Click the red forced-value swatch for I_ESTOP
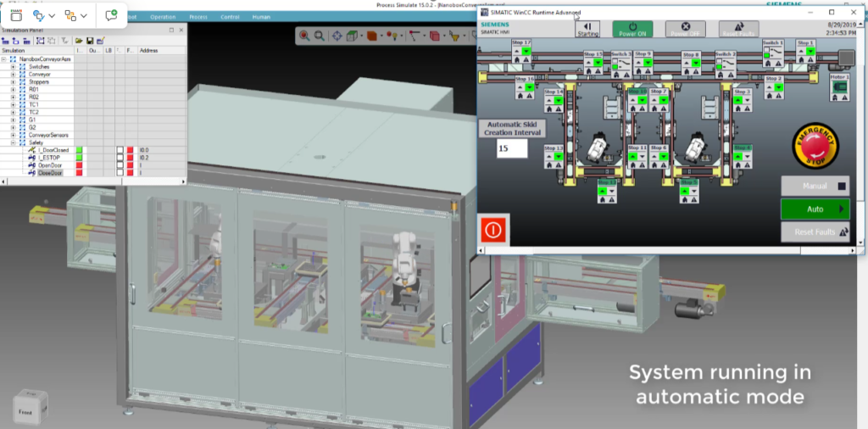The height and width of the screenshot is (429, 868). [130, 158]
